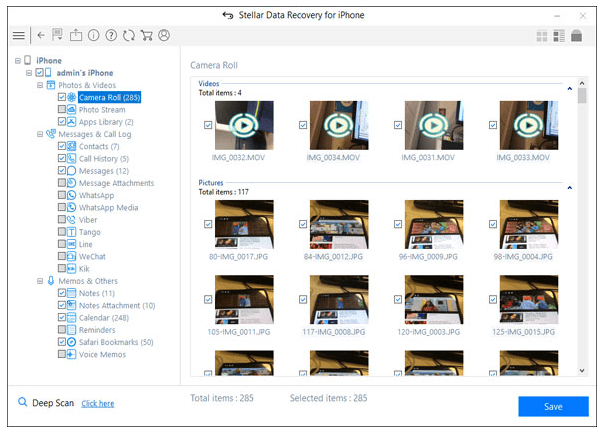This screenshot has height=433, width=602.
Task: Collapse the Memos & Others node
Action: (x=40, y=281)
